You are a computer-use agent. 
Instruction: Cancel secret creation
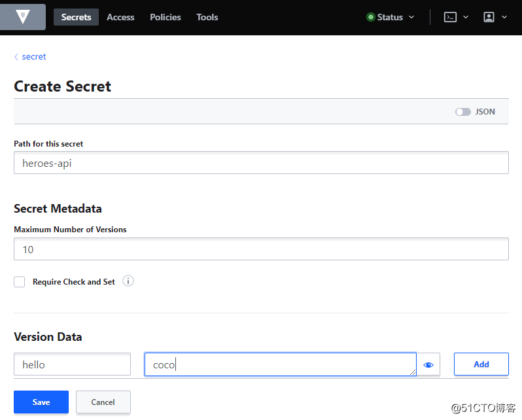(x=103, y=402)
